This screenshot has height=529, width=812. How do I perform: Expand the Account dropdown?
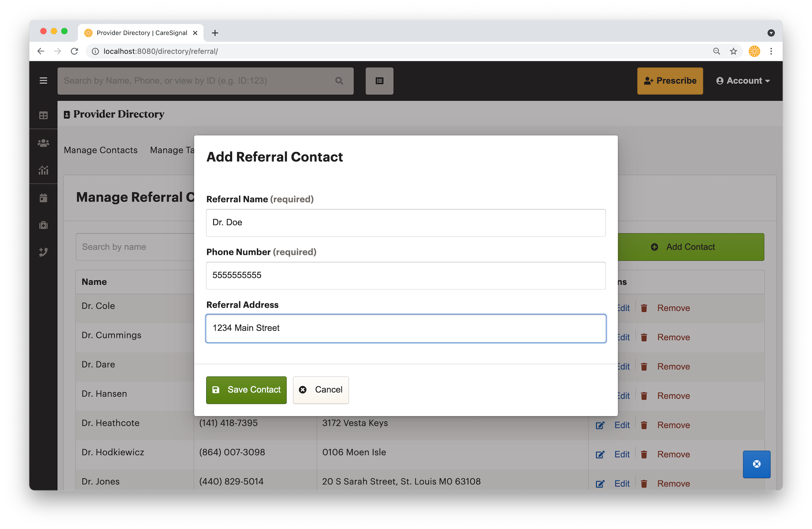point(743,81)
